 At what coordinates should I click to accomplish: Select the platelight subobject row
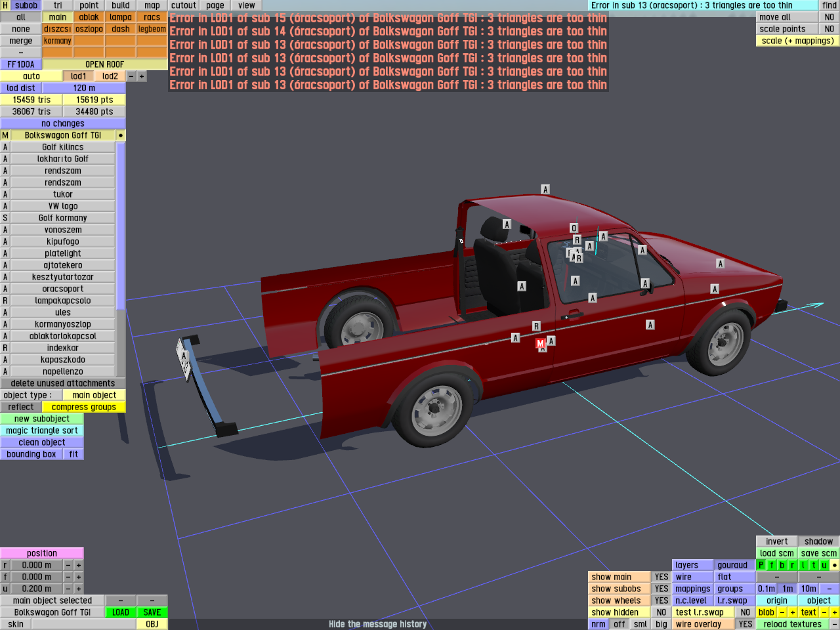[x=63, y=253]
